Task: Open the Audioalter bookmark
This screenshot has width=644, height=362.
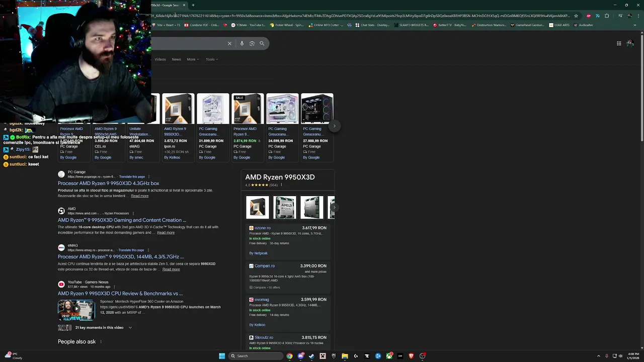Action: [583, 25]
